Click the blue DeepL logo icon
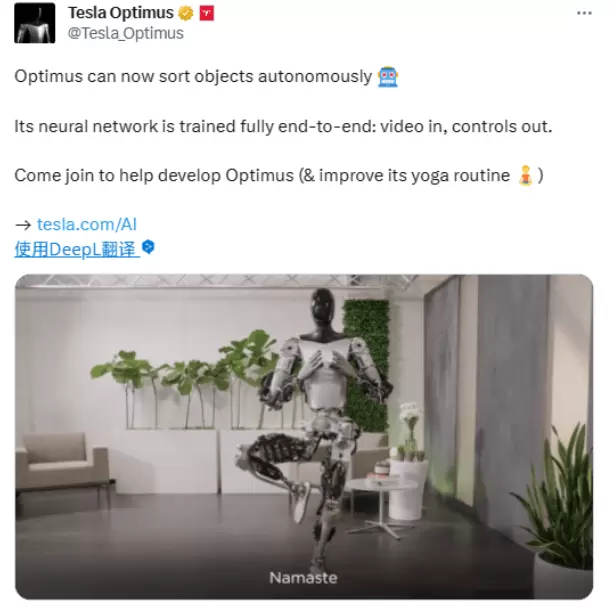Screen dimensions: 610x612 click(x=148, y=247)
